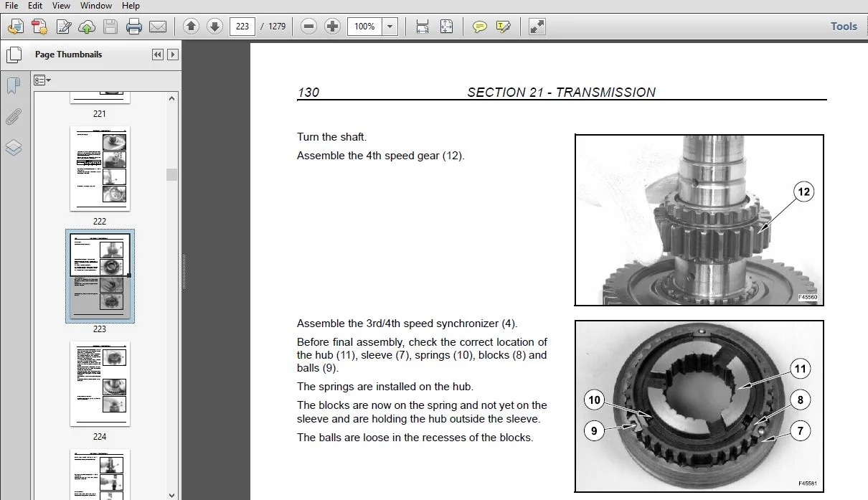Click the total pages text '/ 1279'

[273, 27]
